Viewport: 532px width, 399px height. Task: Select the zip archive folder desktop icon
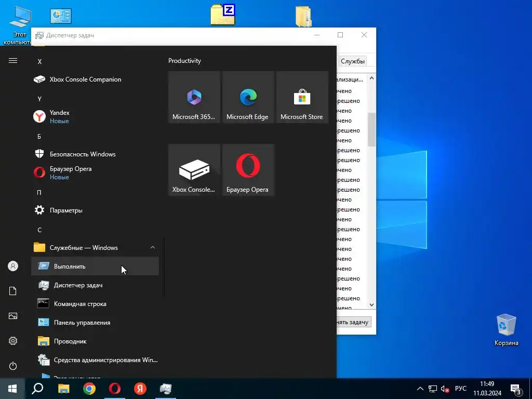point(223,14)
